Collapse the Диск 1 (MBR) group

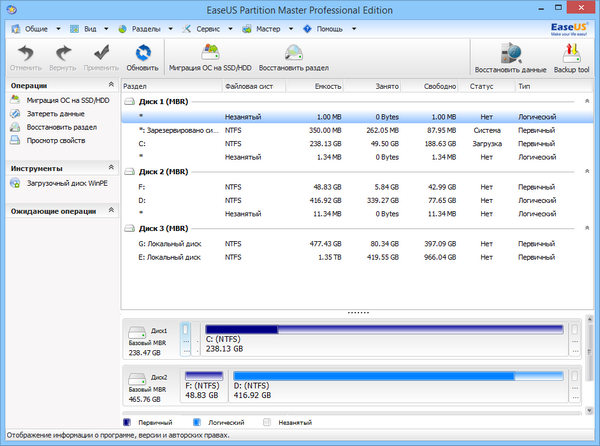point(587,101)
